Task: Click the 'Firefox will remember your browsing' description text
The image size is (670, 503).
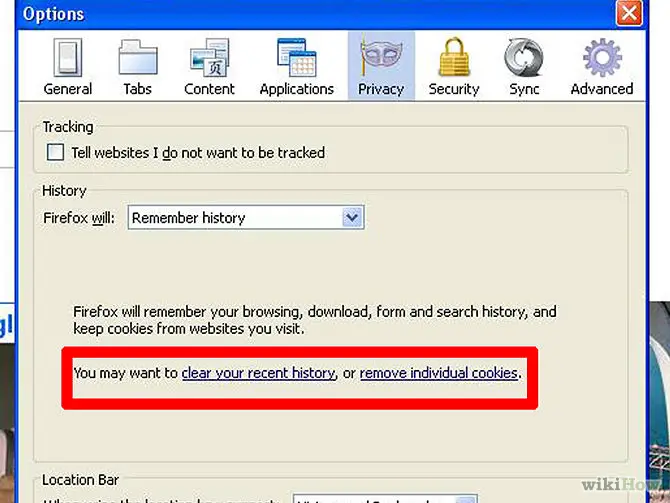Action: [314, 320]
